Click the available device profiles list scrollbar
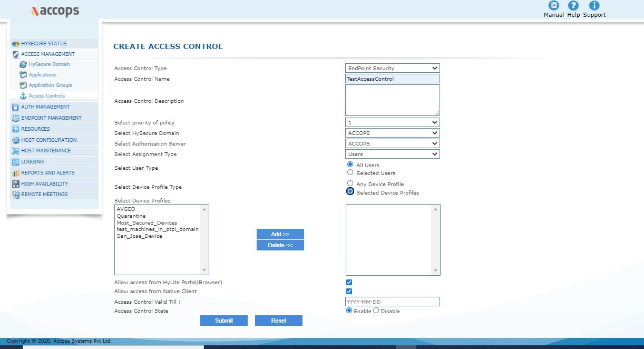644x349 pixels. point(204,240)
